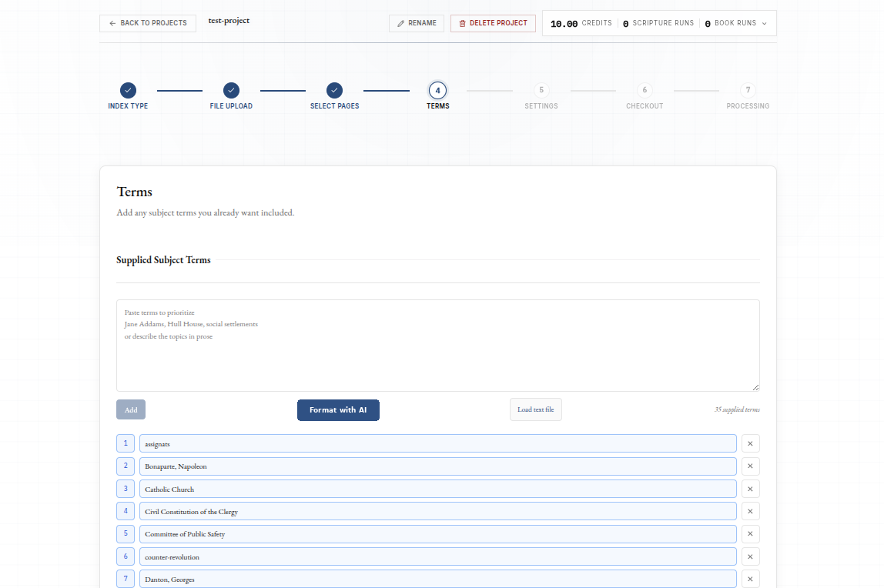Focus the paste terms textarea
This screenshot has width=884, height=588.
438,346
